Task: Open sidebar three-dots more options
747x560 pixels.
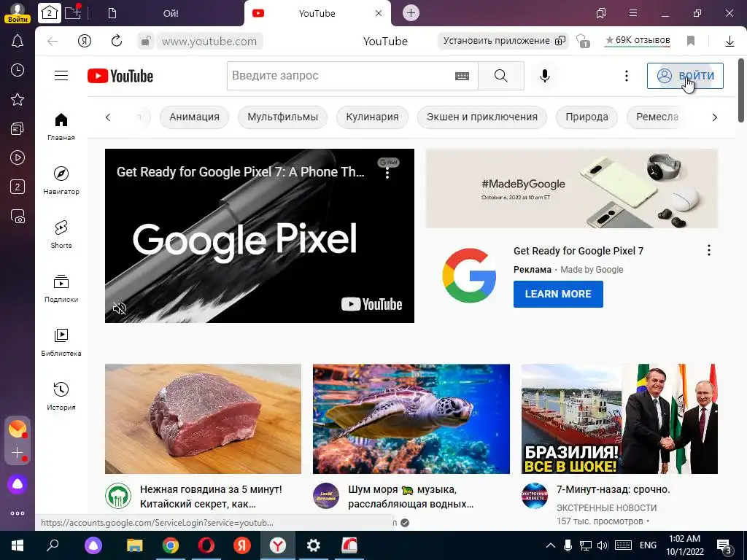Action: (x=18, y=513)
